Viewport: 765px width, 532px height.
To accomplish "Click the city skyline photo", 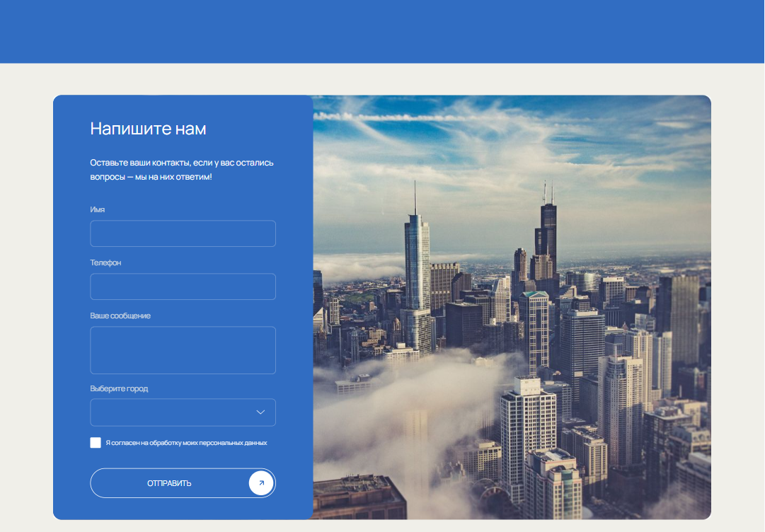I will tap(512, 307).
